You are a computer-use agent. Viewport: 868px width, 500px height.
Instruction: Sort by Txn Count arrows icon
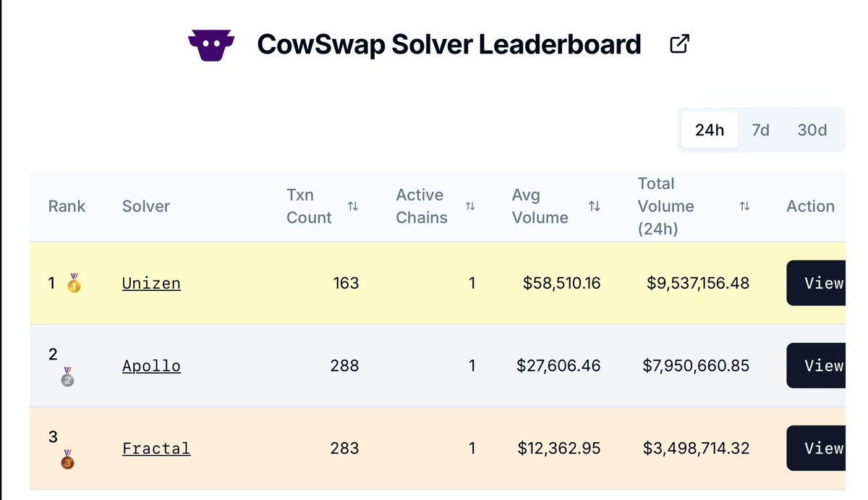coord(353,206)
